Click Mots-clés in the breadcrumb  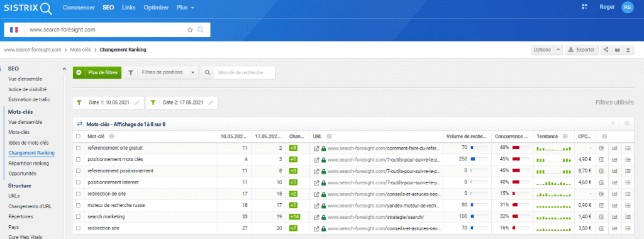click(x=80, y=50)
